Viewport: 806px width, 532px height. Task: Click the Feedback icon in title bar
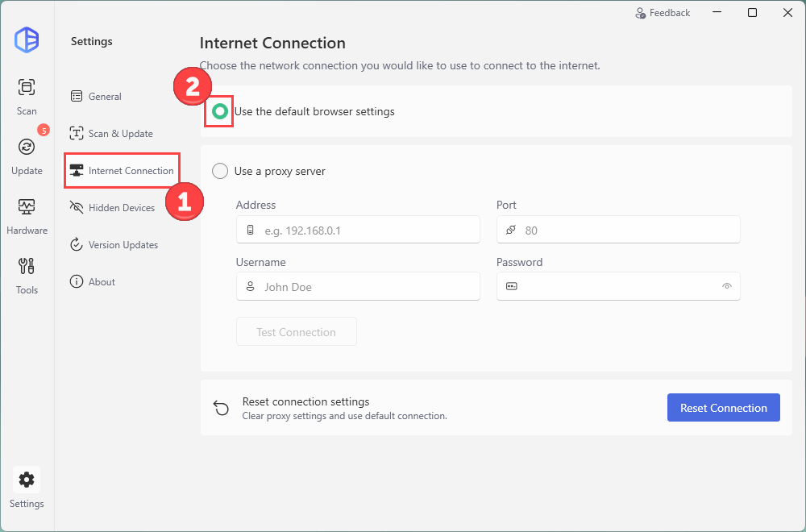[641, 13]
